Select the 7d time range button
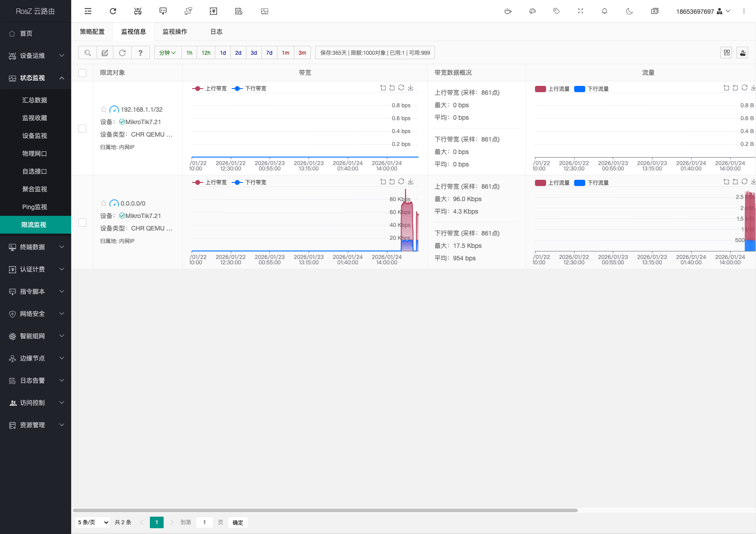756x534 pixels. tap(269, 53)
